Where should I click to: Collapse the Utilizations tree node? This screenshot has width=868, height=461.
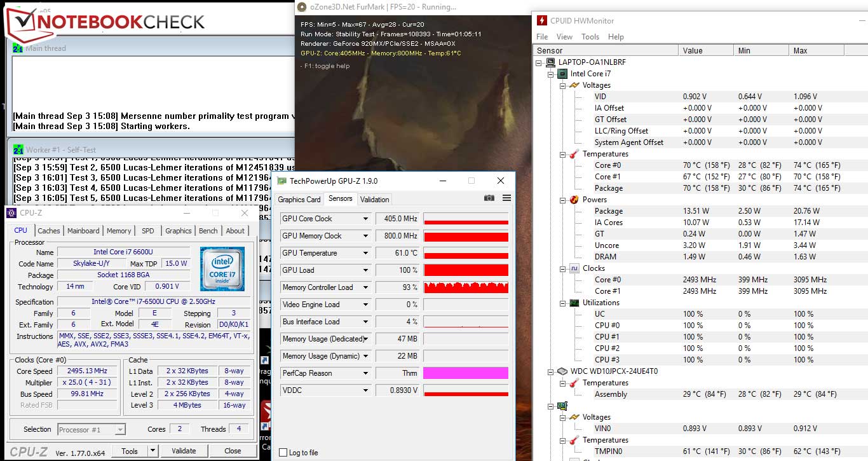(562, 303)
